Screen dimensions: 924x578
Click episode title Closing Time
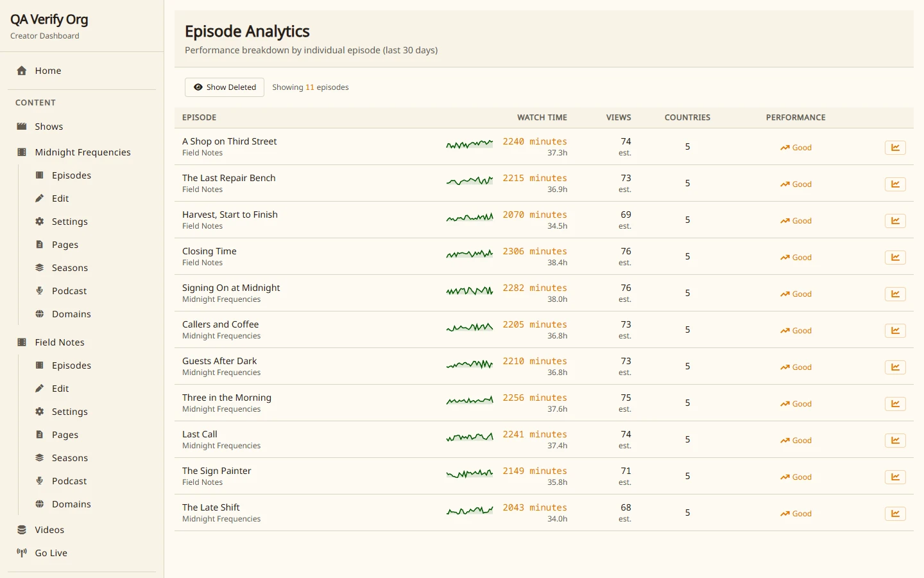pyautogui.click(x=209, y=251)
